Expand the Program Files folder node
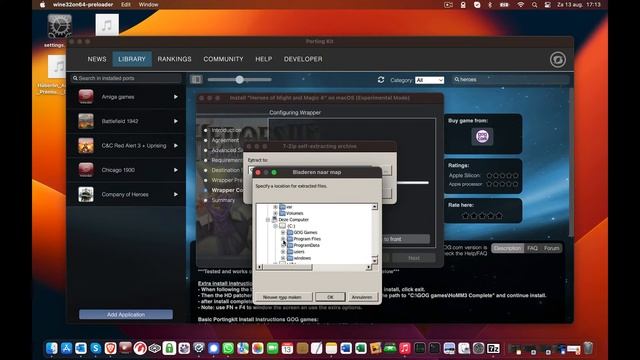The height and width of the screenshot is (360, 640). click(x=283, y=239)
